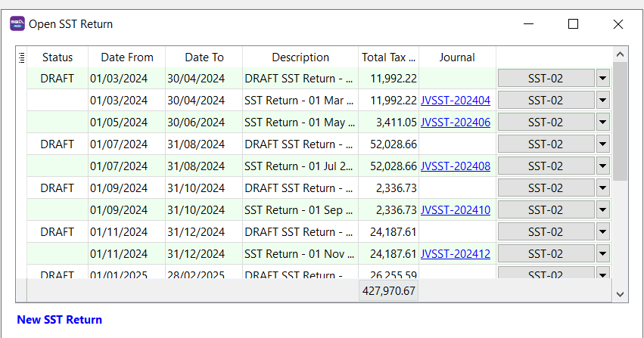The image size is (644, 338).
Task: Open journal link JVSST-202410
Action: point(455,210)
